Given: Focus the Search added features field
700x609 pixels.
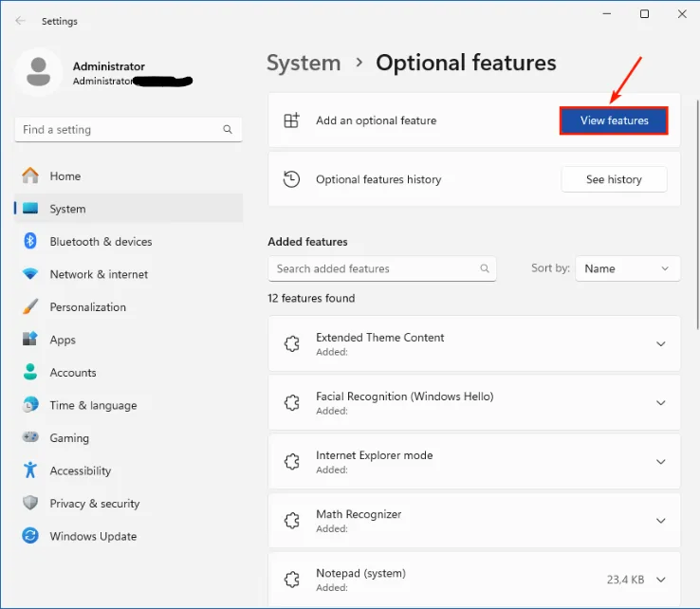Looking at the screenshot, I should click(x=377, y=268).
